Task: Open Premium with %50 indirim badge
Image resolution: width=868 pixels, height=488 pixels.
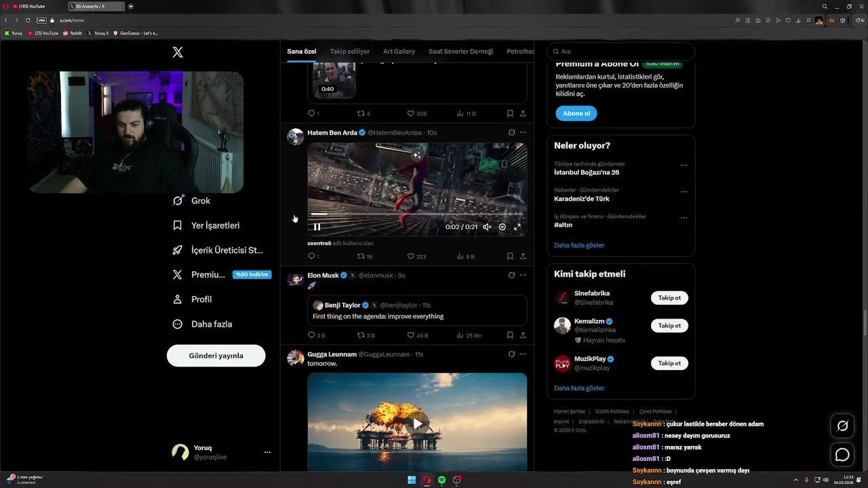Action: (x=221, y=274)
